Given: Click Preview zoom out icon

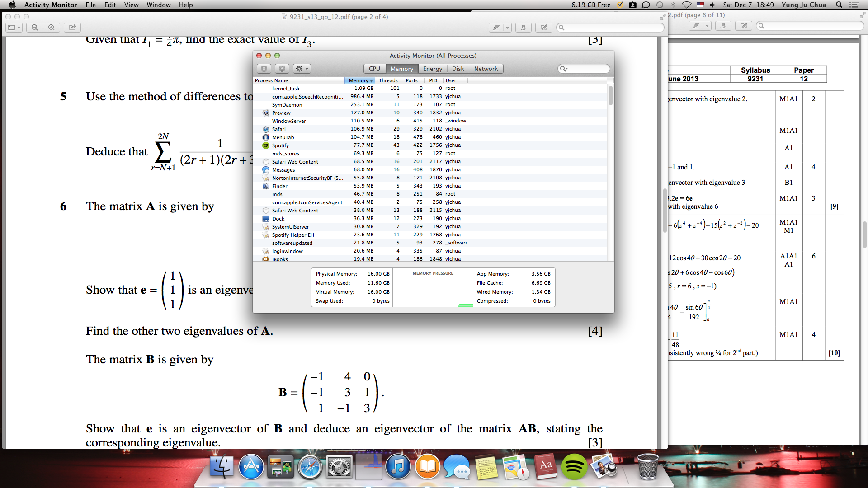Looking at the screenshot, I should (x=34, y=28).
